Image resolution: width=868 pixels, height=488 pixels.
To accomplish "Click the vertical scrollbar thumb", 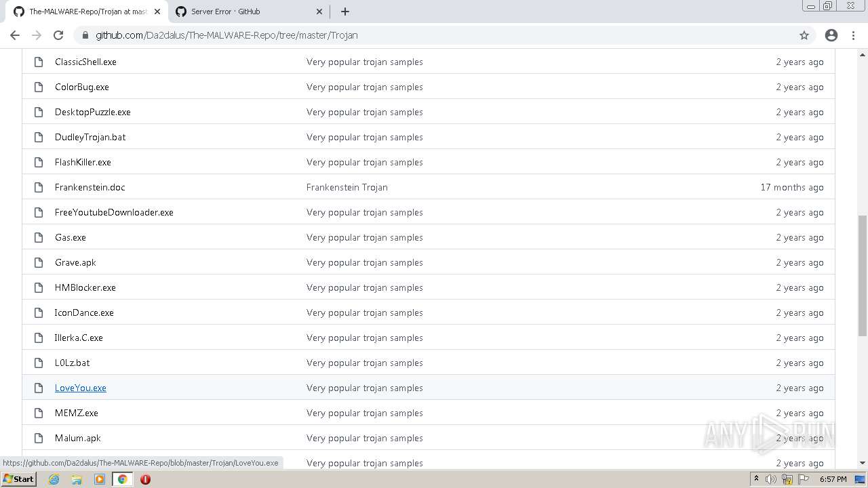I will 863,276.
